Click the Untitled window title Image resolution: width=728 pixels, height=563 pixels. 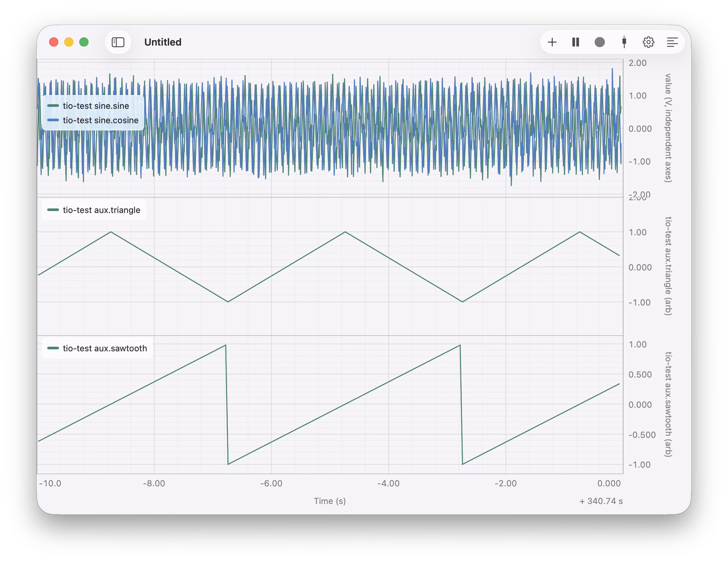163,42
